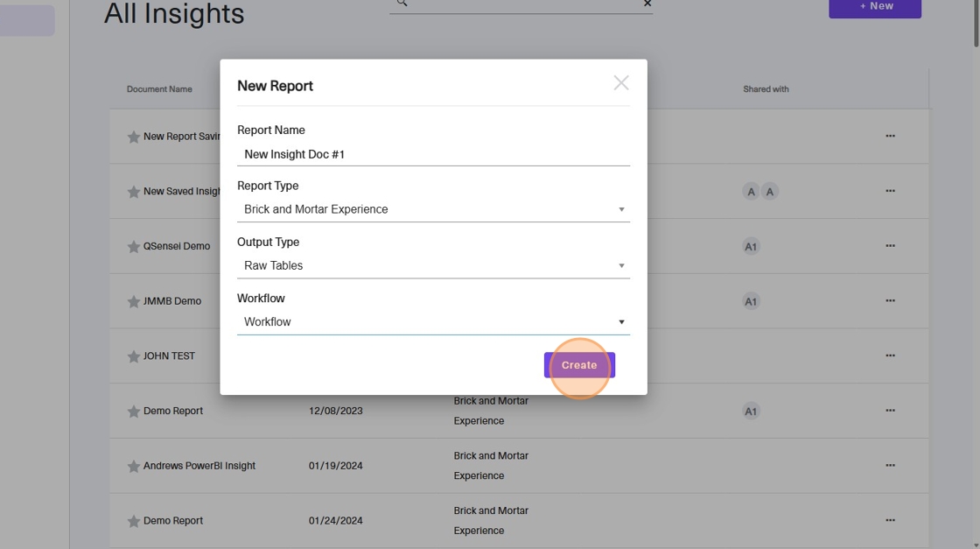Open more options for JOHN TEST row
This screenshot has height=549, width=980.
coord(890,355)
